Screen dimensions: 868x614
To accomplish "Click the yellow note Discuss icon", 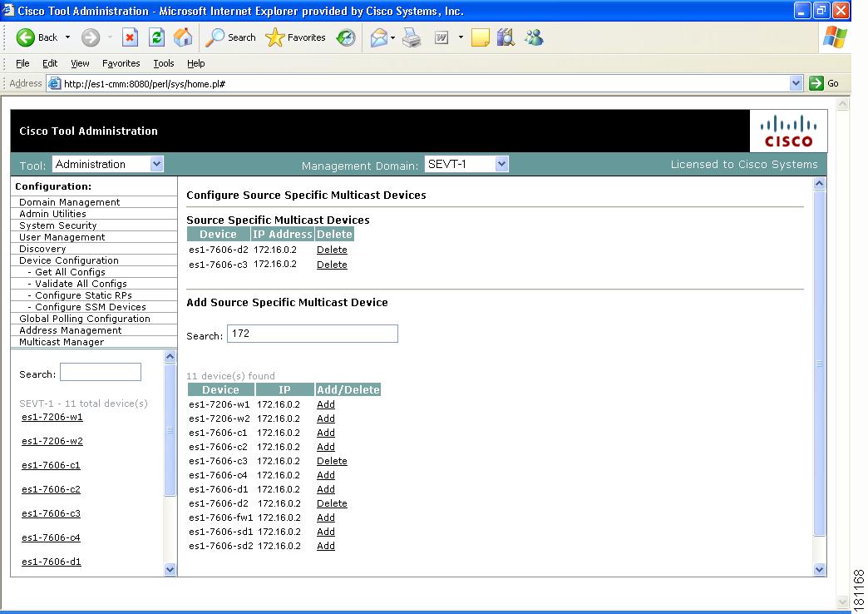I will (480, 37).
